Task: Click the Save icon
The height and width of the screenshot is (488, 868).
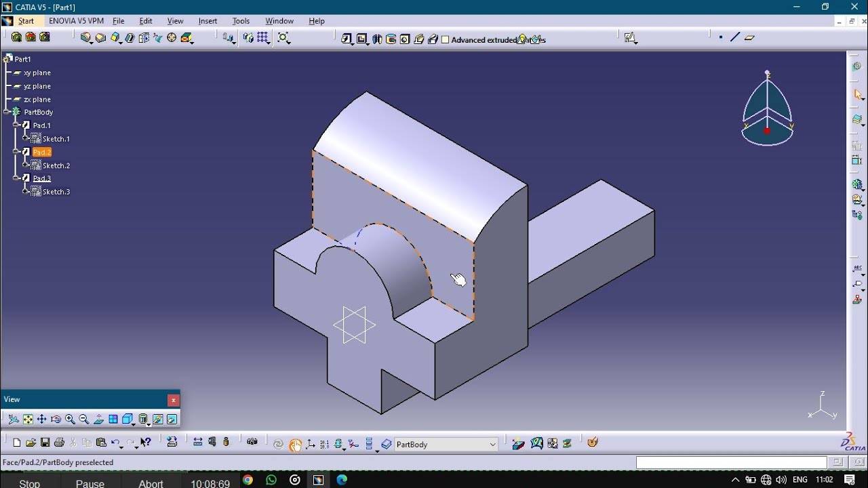Action: tap(45, 443)
